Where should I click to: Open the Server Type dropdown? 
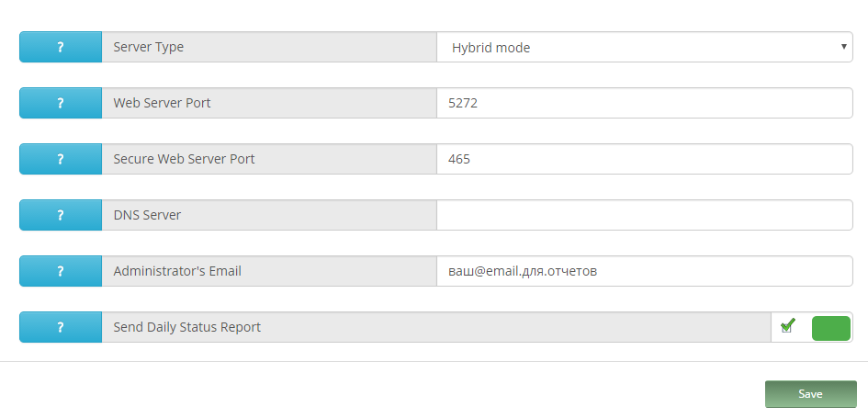tap(643, 47)
